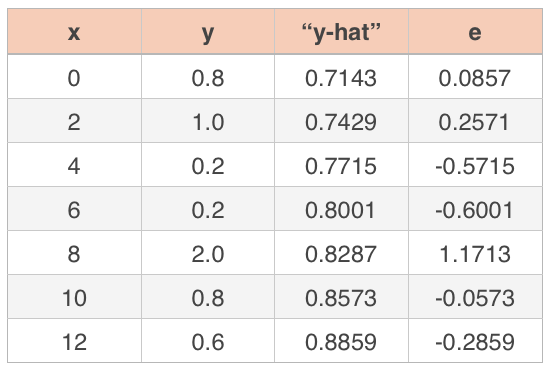Click the y-hat value 0.8001
552x372 pixels.
[341, 209]
